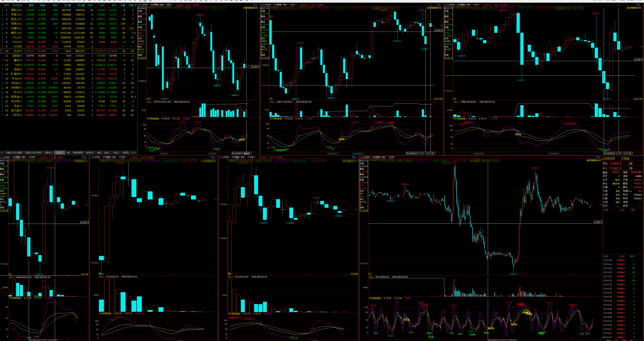Viewport: 644px width, 341px height.
Task: Click the 11204.7 price marker on daily chart
Action: click(x=255, y=67)
